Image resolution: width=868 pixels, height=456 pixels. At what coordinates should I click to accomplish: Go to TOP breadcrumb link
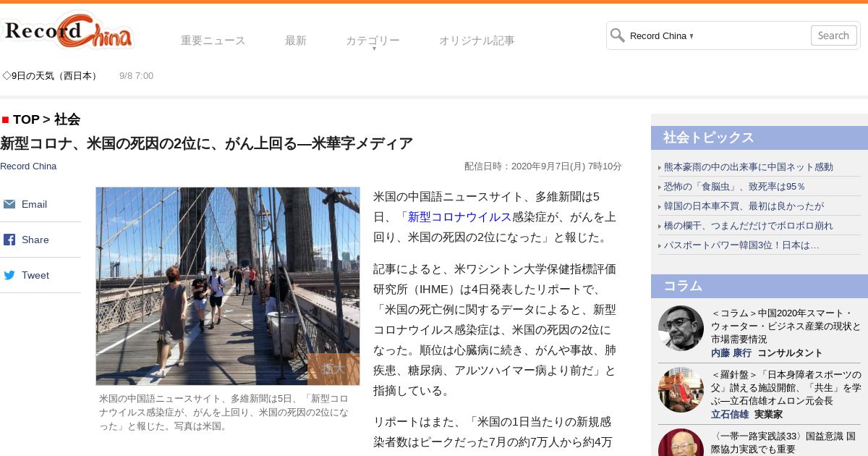(x=26, y=119)
